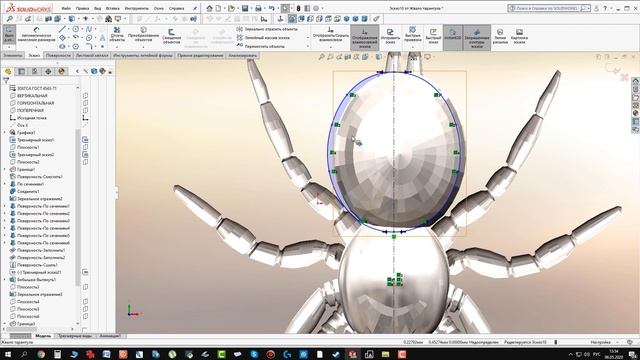This screenshot has height=360, width=640.
Task: Open the Инструменты menu
Action: pos(137,8)
